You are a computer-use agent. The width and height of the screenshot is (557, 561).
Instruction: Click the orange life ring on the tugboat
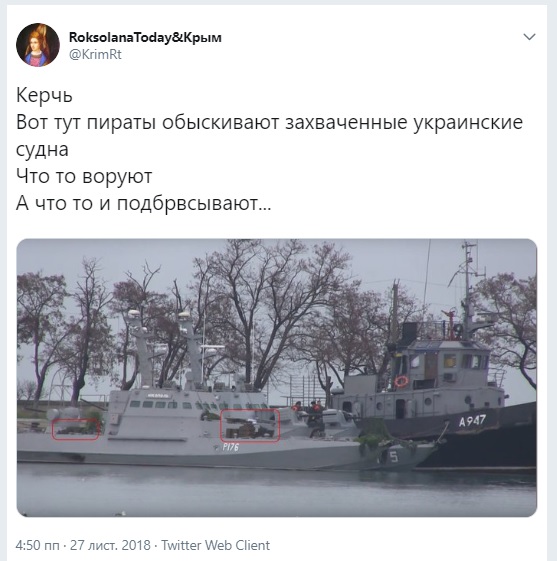pos(401,381)
